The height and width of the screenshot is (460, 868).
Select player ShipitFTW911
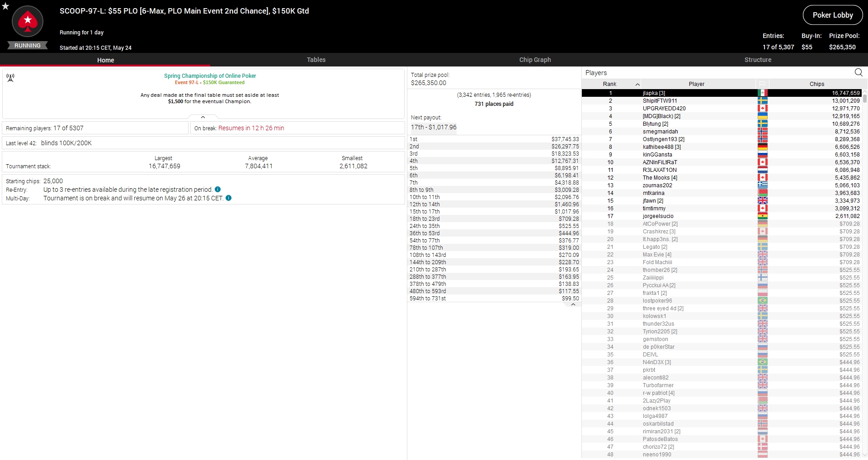722,101
